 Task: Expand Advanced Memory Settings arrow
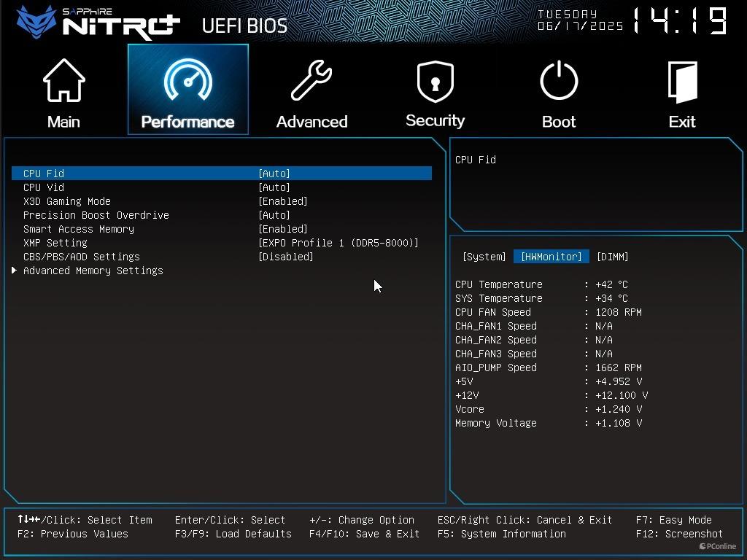coord(15,270)
